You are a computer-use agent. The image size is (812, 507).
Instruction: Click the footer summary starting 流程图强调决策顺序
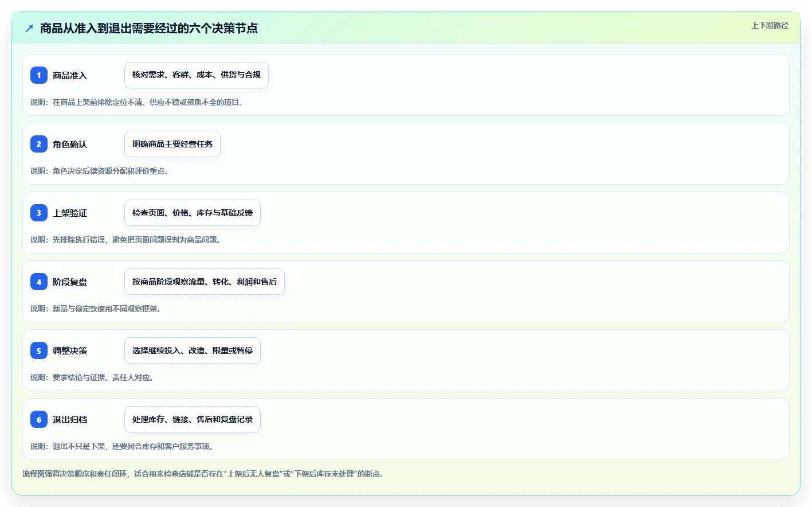(x=204, y=474)
